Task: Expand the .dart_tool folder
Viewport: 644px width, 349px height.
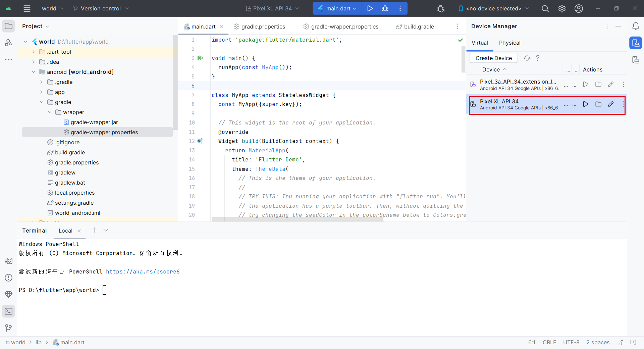Action: coord(33,52)
